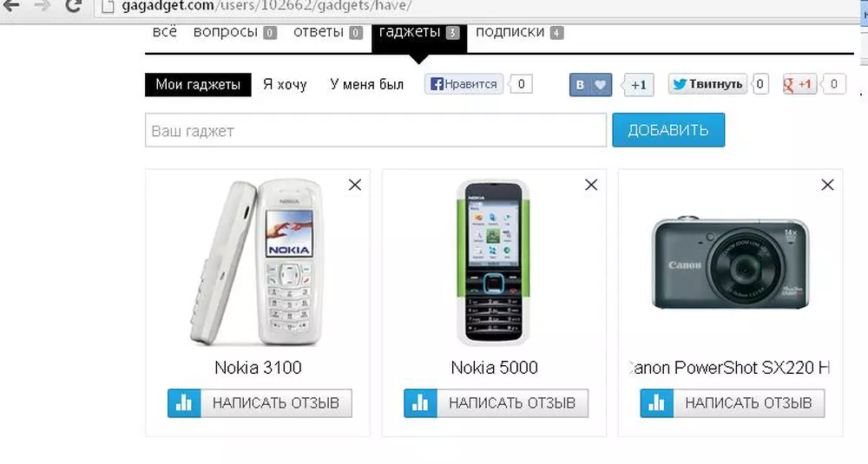Remove the Nokia 5000 card with X
Image resolution: width=868 pixels, height=464 pixels.
[591, 185]
